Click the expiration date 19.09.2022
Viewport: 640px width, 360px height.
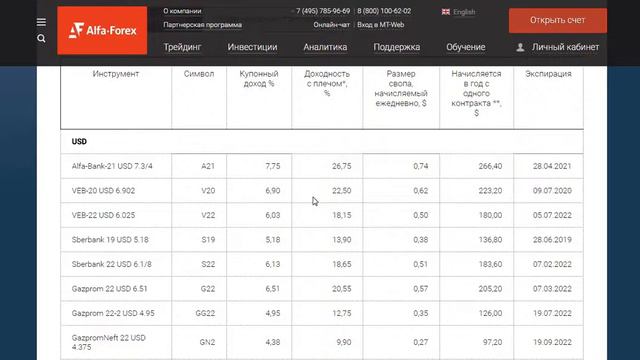(x=552, y=342)
